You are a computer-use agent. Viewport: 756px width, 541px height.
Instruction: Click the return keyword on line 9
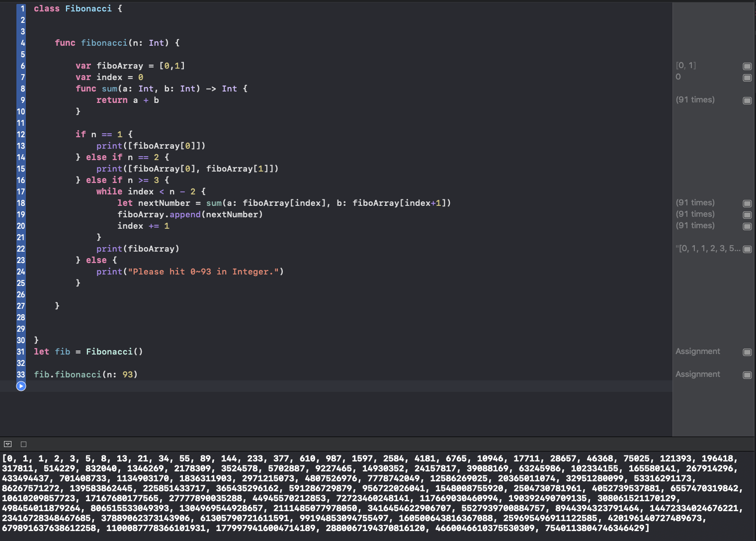point(112,100)
